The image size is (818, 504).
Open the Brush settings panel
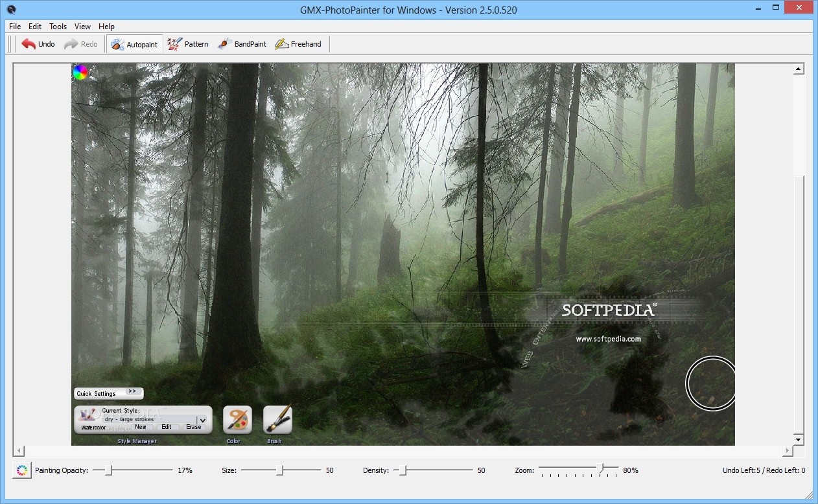pos(277,420)
